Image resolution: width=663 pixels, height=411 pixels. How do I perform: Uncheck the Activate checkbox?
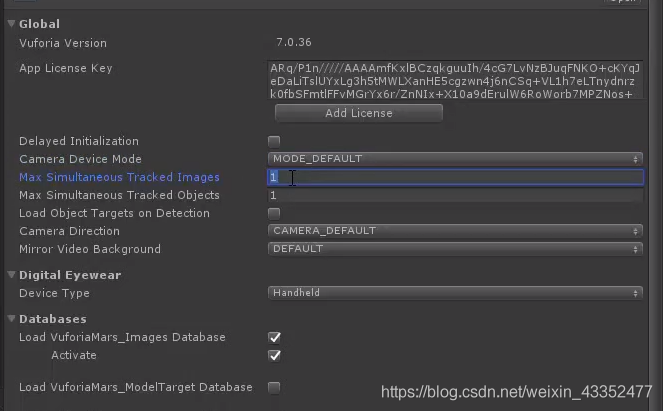coord(274,356)
